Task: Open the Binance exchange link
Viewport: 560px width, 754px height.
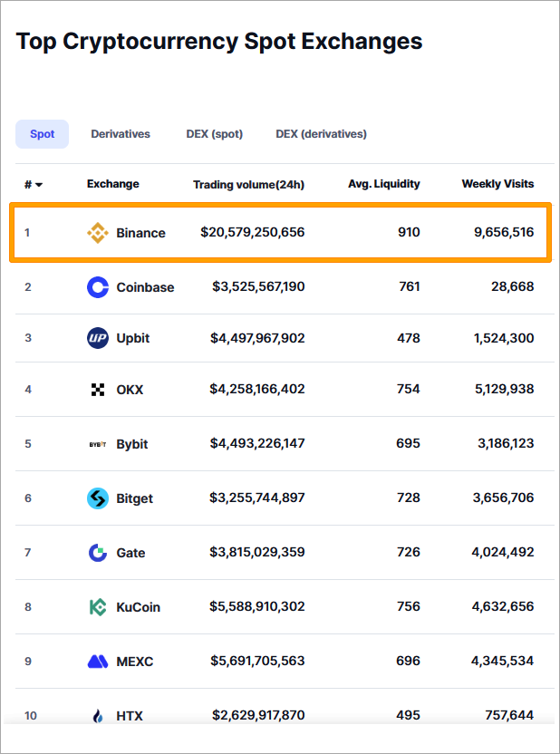Action: pos(140,232)
